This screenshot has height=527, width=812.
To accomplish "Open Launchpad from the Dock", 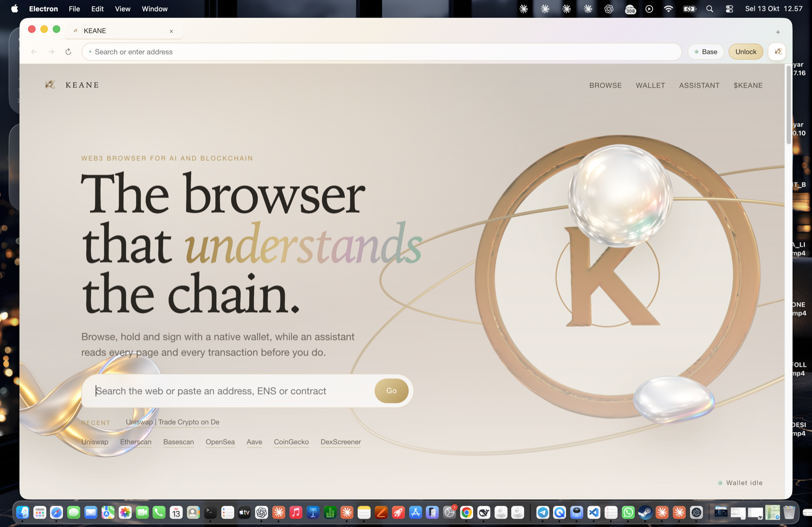I will [40, 512].
